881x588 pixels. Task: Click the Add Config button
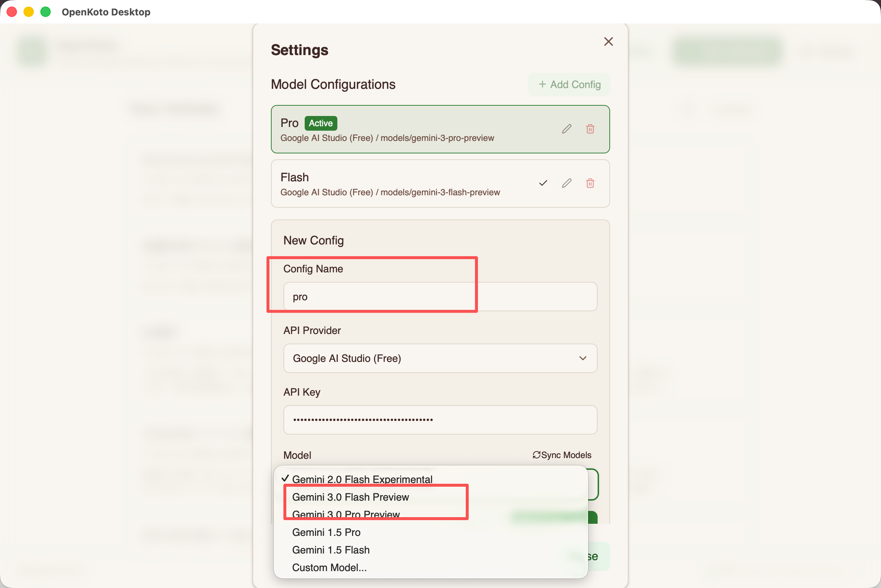[569, 85]
